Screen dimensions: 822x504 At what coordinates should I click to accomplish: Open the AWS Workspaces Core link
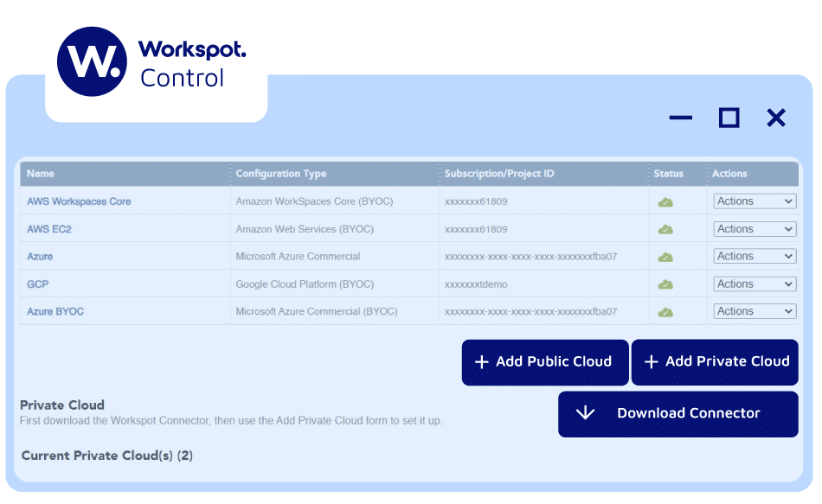pos(79,201)
